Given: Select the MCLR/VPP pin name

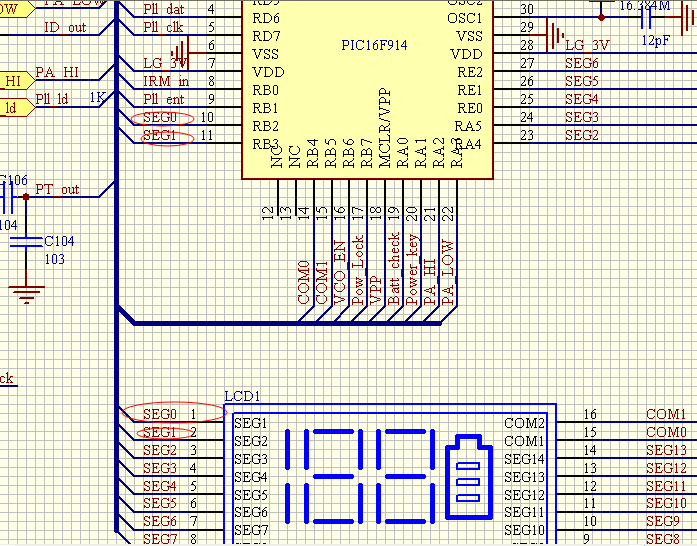Looking at the screenshot, I should click(x=385, y=128).
